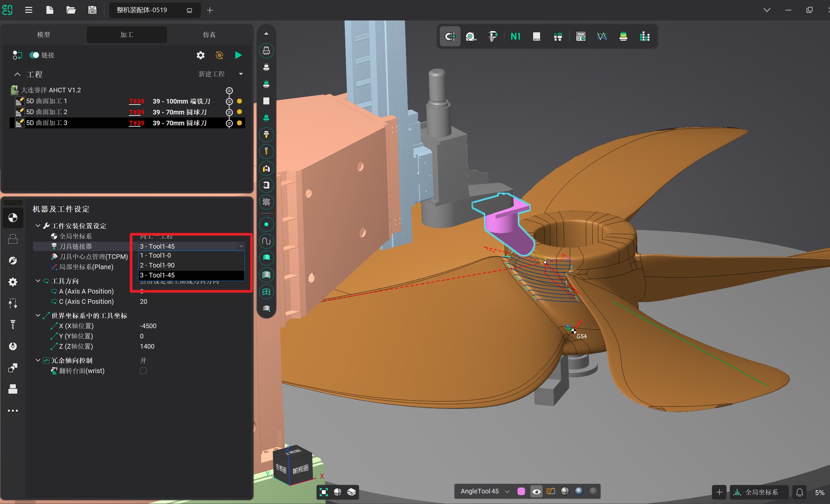The height and width of the screenshot is (504, 830).
Task: Click the pink AngleTool color swatch
Action: [521, 491]
